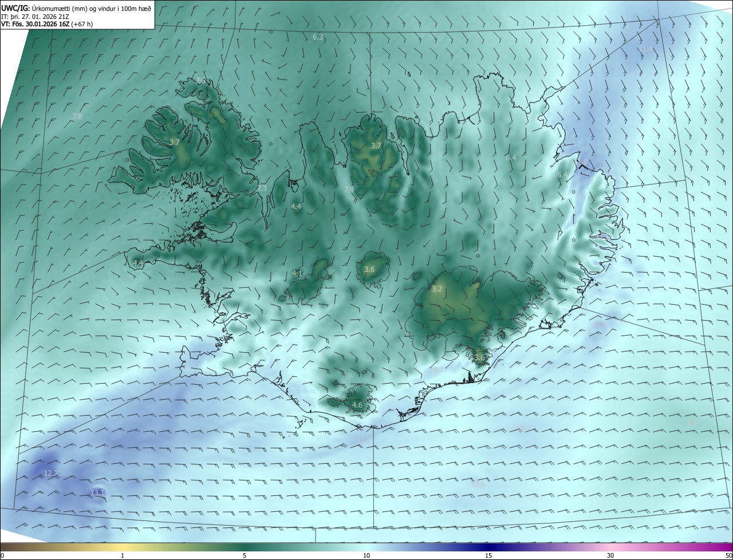Image resolution: width=733 pixels, height=560 pixels.
Task: Click the 13.1 precipitation value
Action: [98, 492]
